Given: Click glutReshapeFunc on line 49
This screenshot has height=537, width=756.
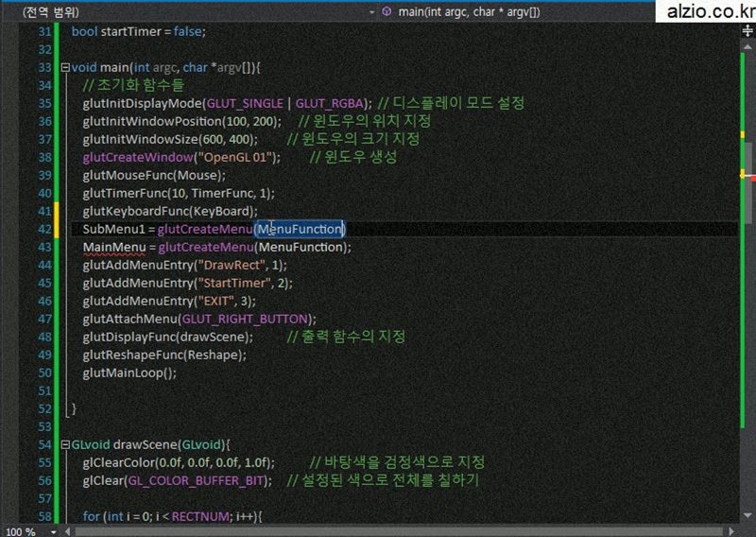Looking at the screenshot, I should click(132, 355).
